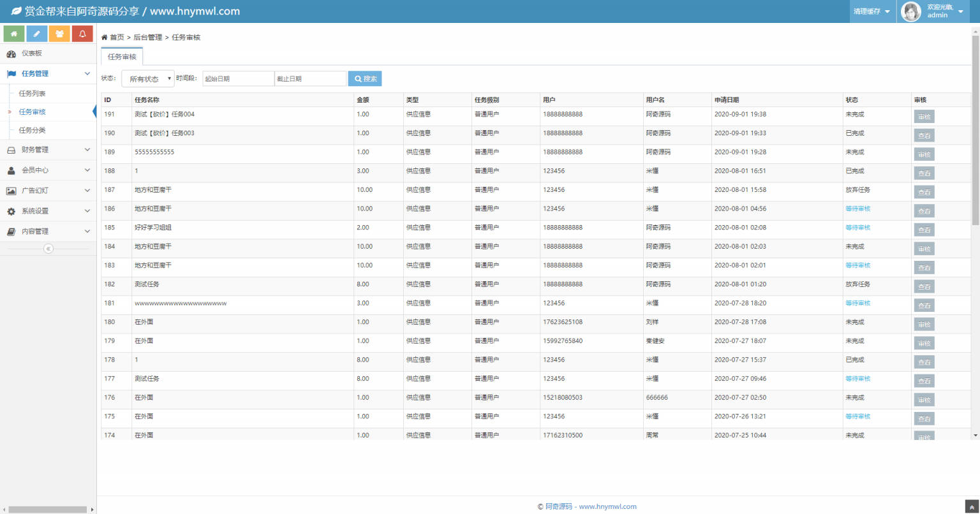Click the 任务名称 column header
Image resolution: width=980 pixels, height=514 pixels.
tap(147, 100)
